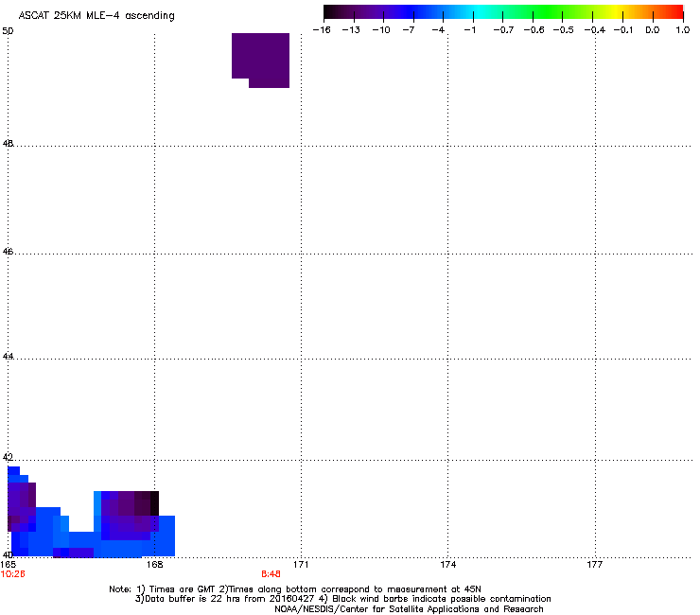Click the -0.6 colorbar label

click(534, 30)
